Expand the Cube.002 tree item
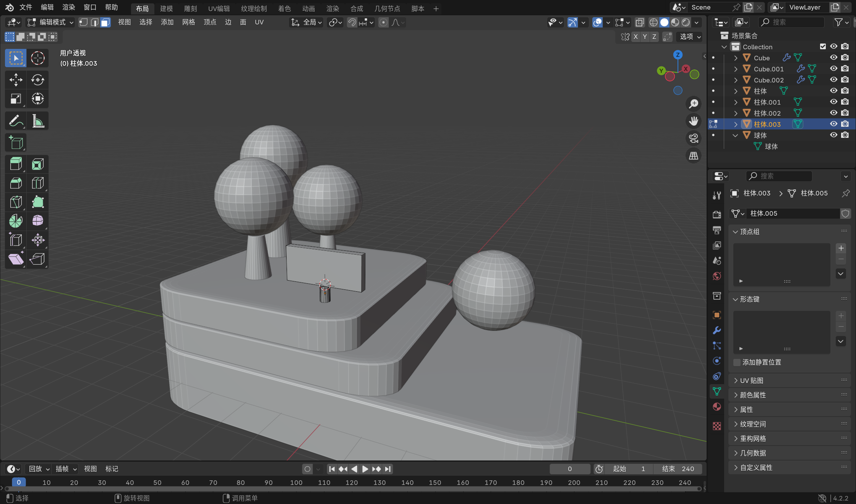856x504 pixels. (736, 80)
